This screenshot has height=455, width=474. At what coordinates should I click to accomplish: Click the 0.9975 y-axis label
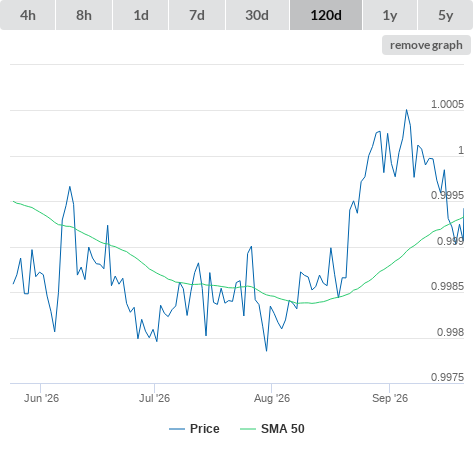(x=447, y=377)
